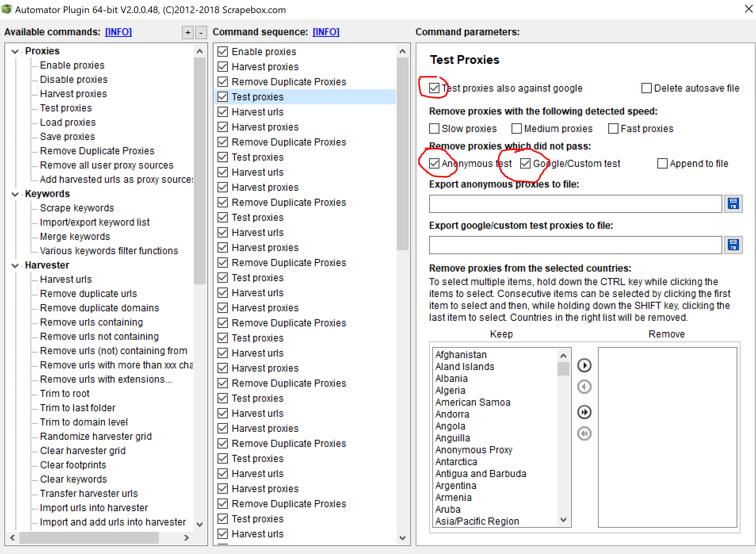Screen dimensions: 756x554
Task: Select 'Transfer harvester urls' command
Action: (x=89, y=493)
